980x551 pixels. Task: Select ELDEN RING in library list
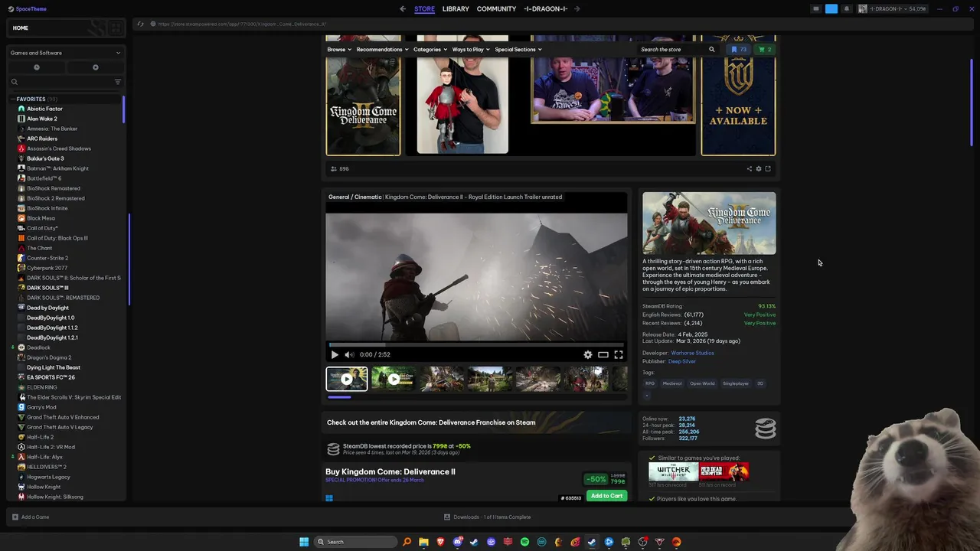(x=42, y=387)
